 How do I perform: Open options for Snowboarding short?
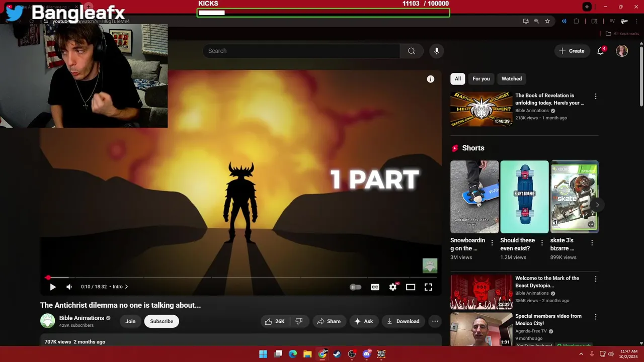tap(492, 243)
